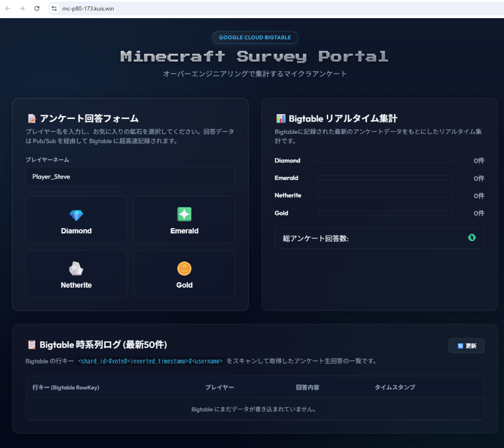The image size is (504, 448).
Task: Vote for the Emerald ore card
Action: pyautogui.click(x=184, y=220)
